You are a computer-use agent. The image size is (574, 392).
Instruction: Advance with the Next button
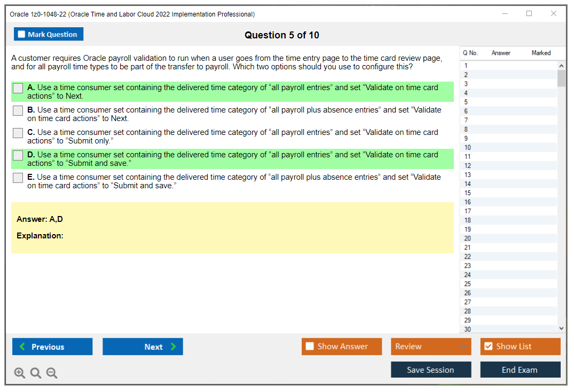pyautogui.click(x=143, y=346)
